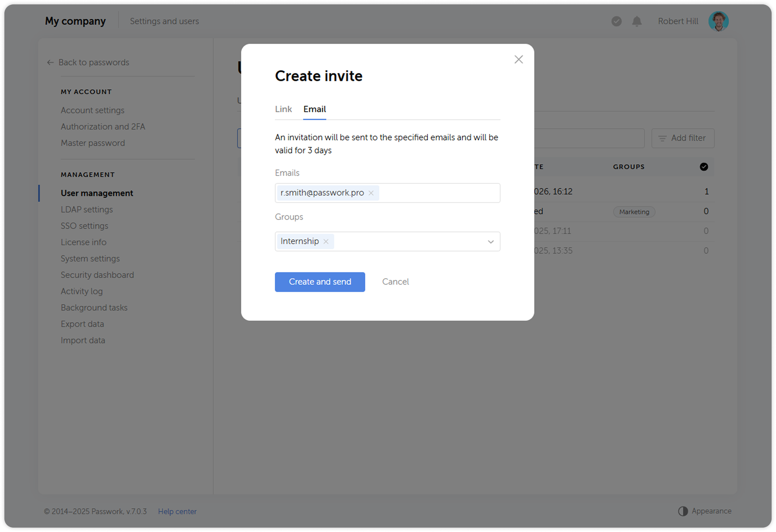Screen dimensions: 776x532
Task: Open Robert Hill profile avatar
Action: [x=718, y=21]
